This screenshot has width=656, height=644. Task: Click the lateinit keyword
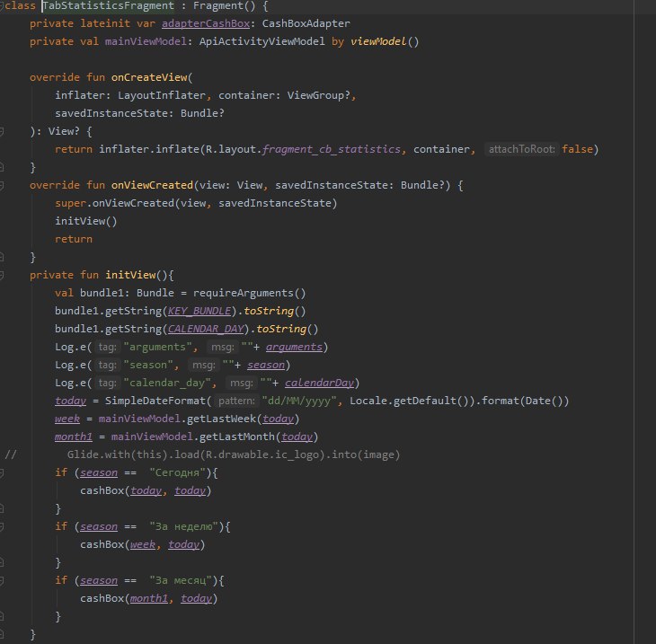click(105, 24)
